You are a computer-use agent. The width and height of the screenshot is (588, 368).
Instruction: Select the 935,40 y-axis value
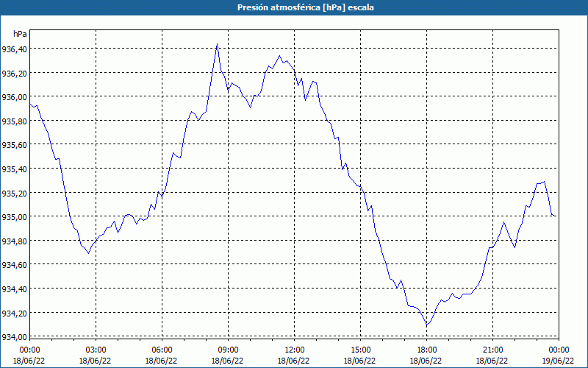pos(14,169)
